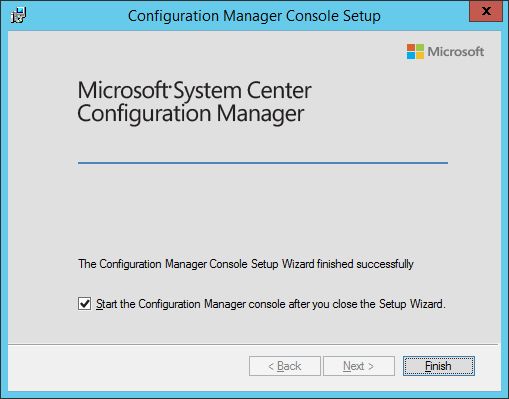Image resolution: width=509 pixels, height=399 pixels.
Task: Click the green square of Microsoft logo
Action: coord(420,47)
